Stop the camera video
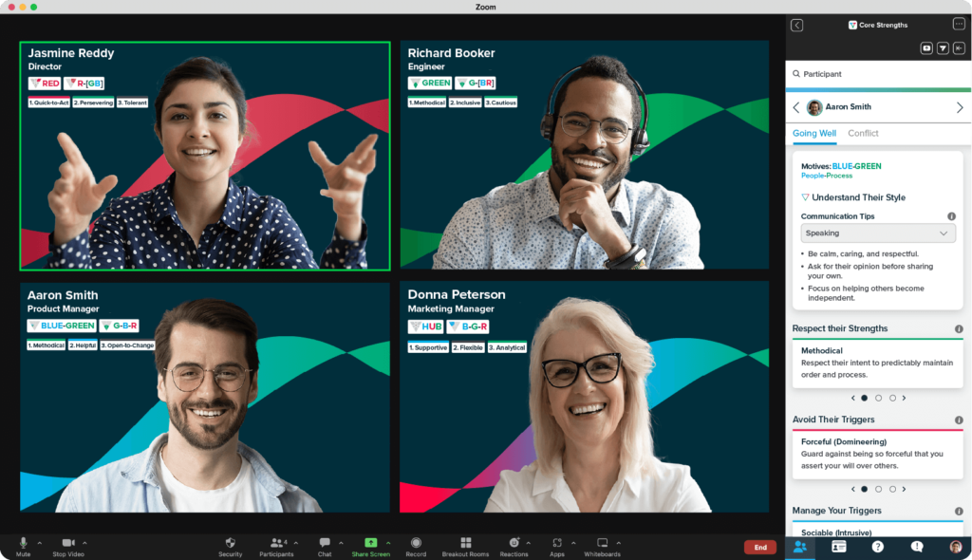 pyautogui.click(x=68, y=547)
